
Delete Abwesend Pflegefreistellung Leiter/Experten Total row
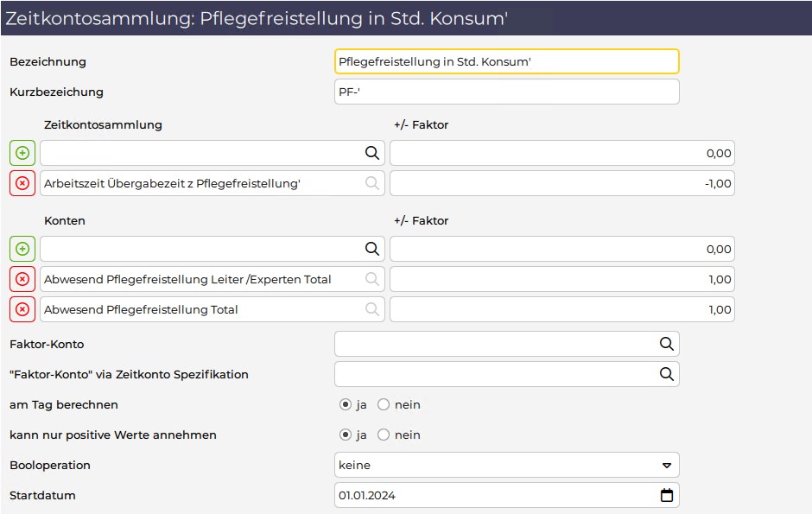(22, 279)
